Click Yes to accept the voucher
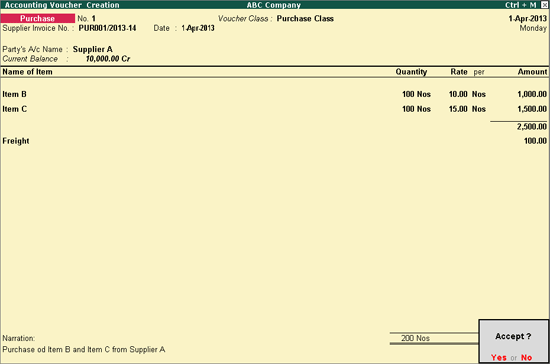Image resolution: width=550 pixels, height=364 pixels. pyautogui.click(x=498, y=357)
